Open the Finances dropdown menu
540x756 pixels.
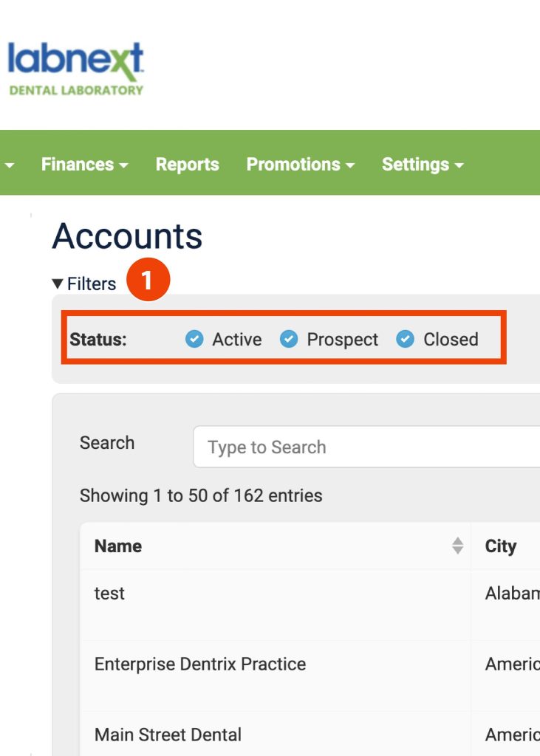pos(82,165)
